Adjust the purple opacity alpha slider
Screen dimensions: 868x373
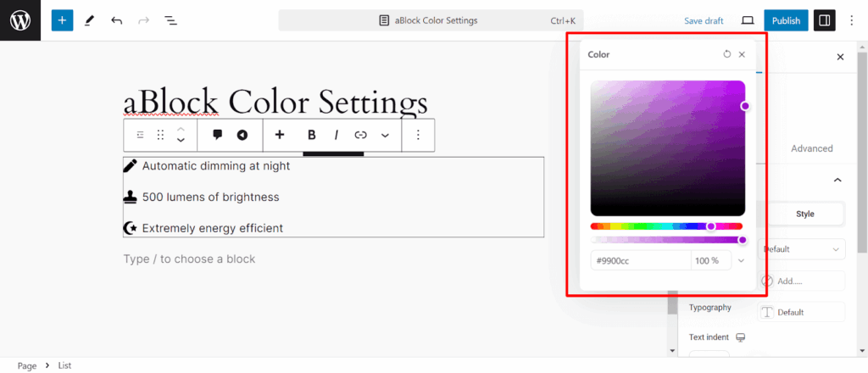pos(666,240)
